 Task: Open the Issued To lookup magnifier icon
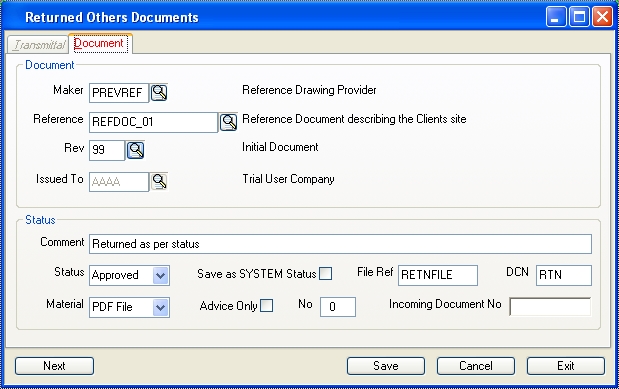(159, 182)
